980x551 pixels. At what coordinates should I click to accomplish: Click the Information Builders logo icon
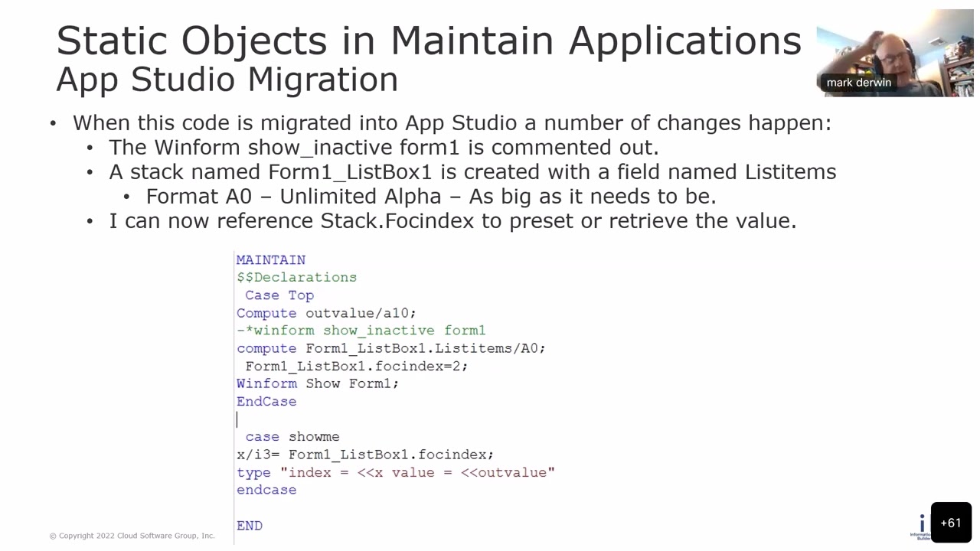pyautogui.click(x=920, y=527)
